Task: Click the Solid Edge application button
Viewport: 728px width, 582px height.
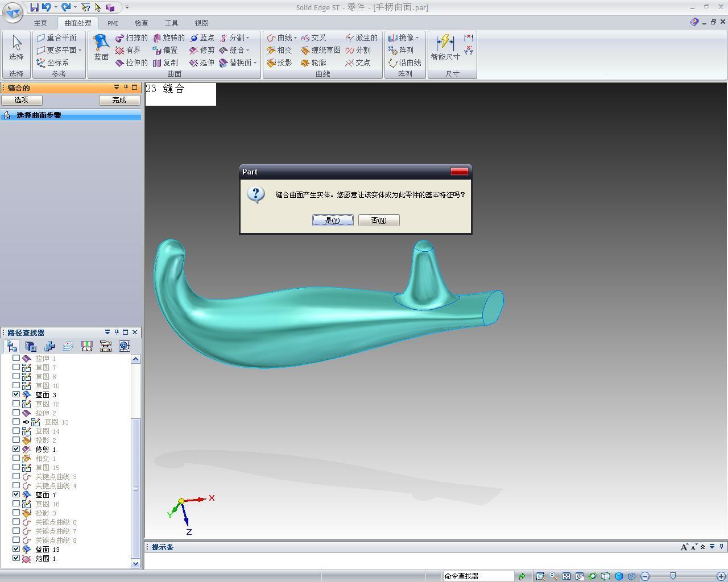Action: tap(13, 11)
